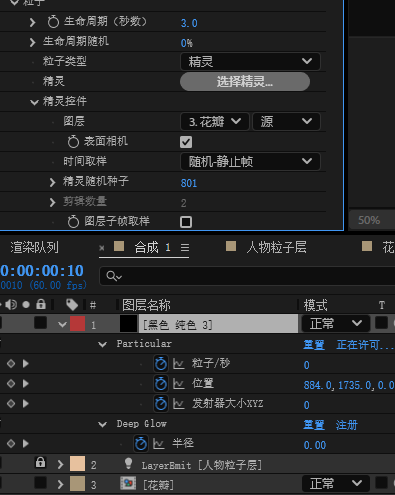
Task: Click 重置 link for Deep Glow
Action: (314, 425)
